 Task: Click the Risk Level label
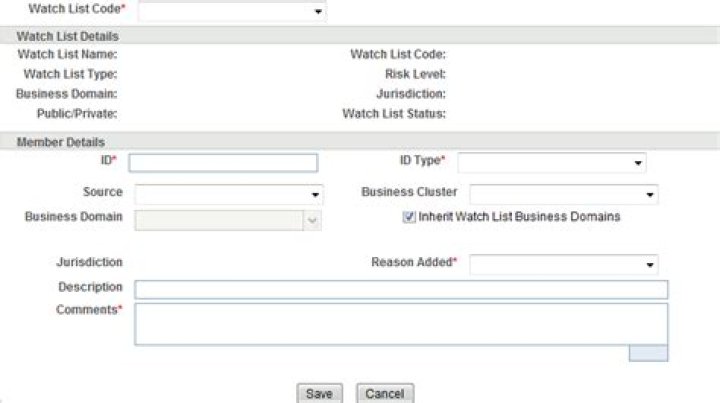pos(415,74)
